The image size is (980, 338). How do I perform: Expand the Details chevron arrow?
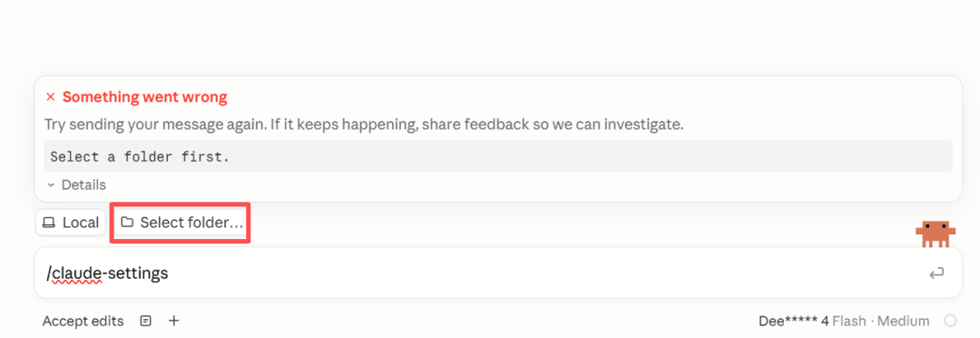(x=51, y=185)
